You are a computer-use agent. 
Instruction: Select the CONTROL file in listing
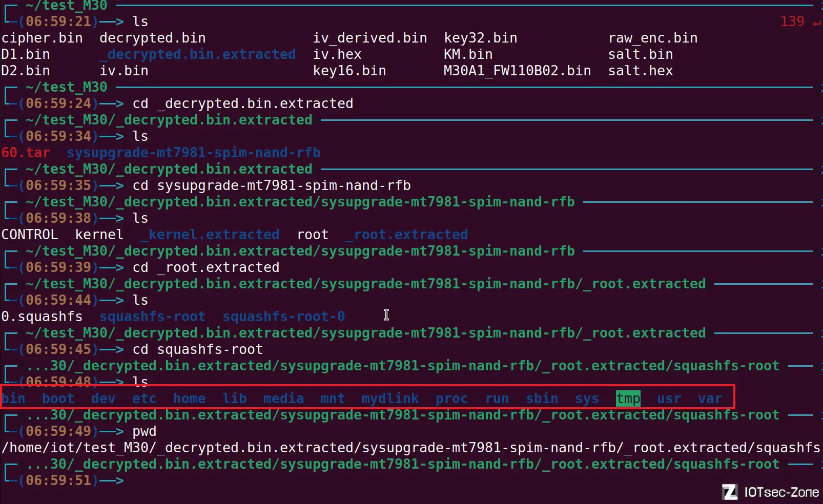(x=30, y=235)
